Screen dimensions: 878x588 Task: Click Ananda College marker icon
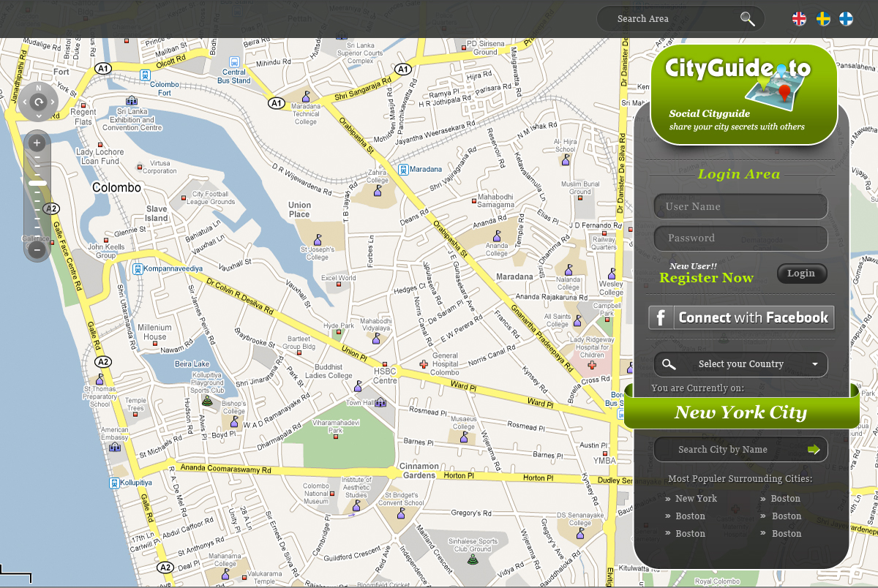pos(497,235)
